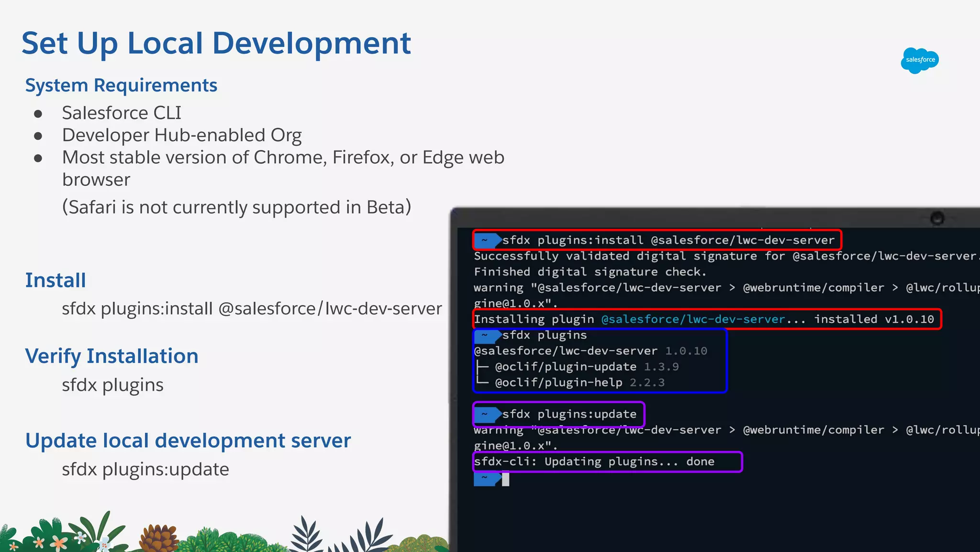Click the blue prompt arrow before plugins:install

pyautogui.click(x=487, y=240)
